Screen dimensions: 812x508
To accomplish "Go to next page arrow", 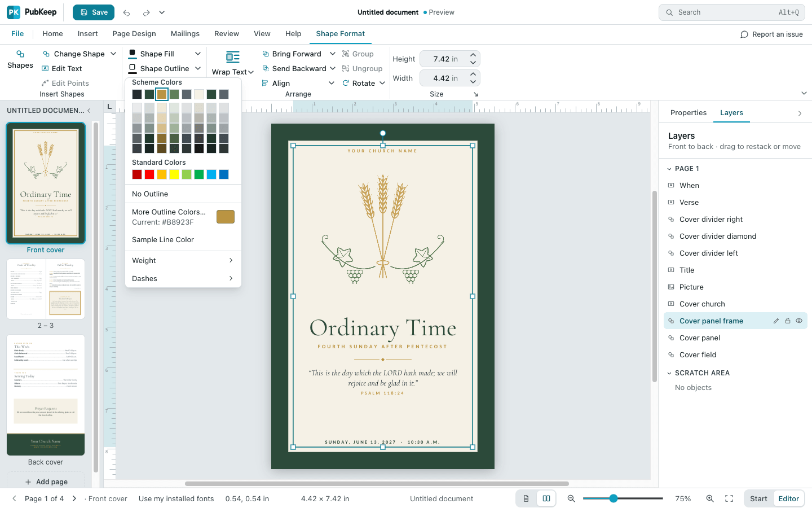I will click(74, 498).
